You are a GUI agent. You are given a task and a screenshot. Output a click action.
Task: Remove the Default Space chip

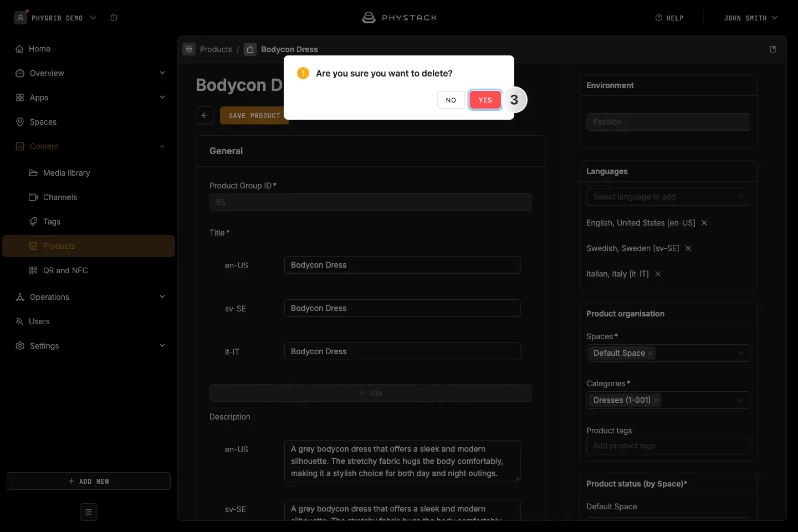pyautogui.click(x=651, y=353)
